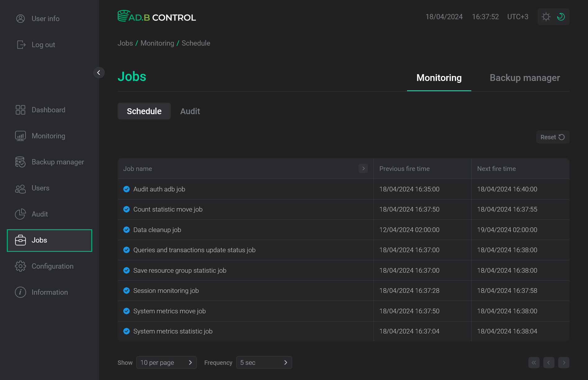This screenshot has height=380, width=588.
Task: Expand the Job name column arrow
Action: coord(363,168)
